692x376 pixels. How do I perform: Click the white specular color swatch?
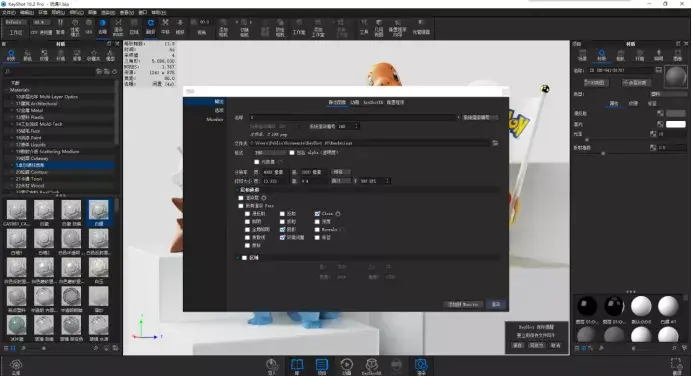(x=676, y=124)
